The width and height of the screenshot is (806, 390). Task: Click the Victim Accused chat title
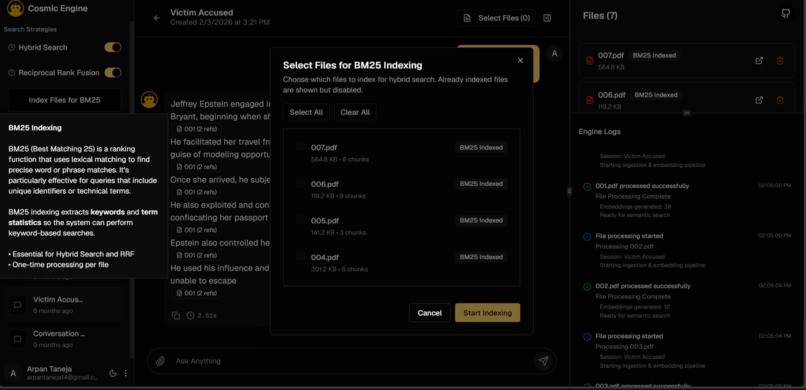pos(202,13)
